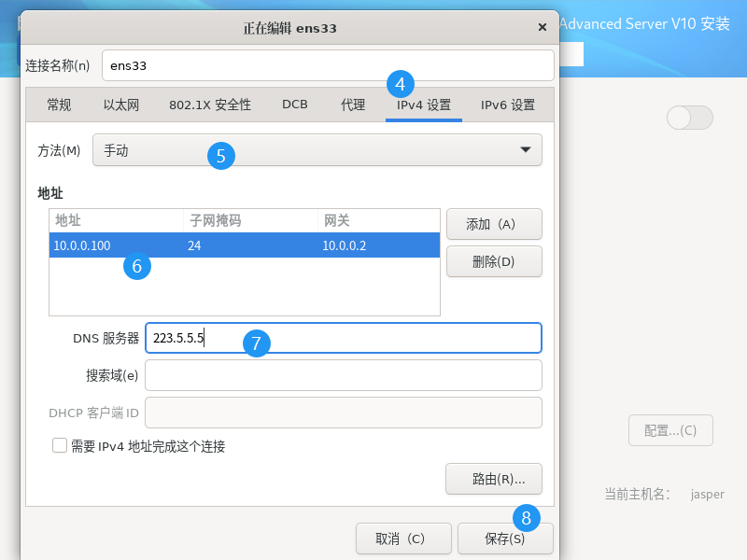Viewport: 747px width, 560px height.
Task: Open the 802.1X 安全性 tab
Action: (210, 105)
